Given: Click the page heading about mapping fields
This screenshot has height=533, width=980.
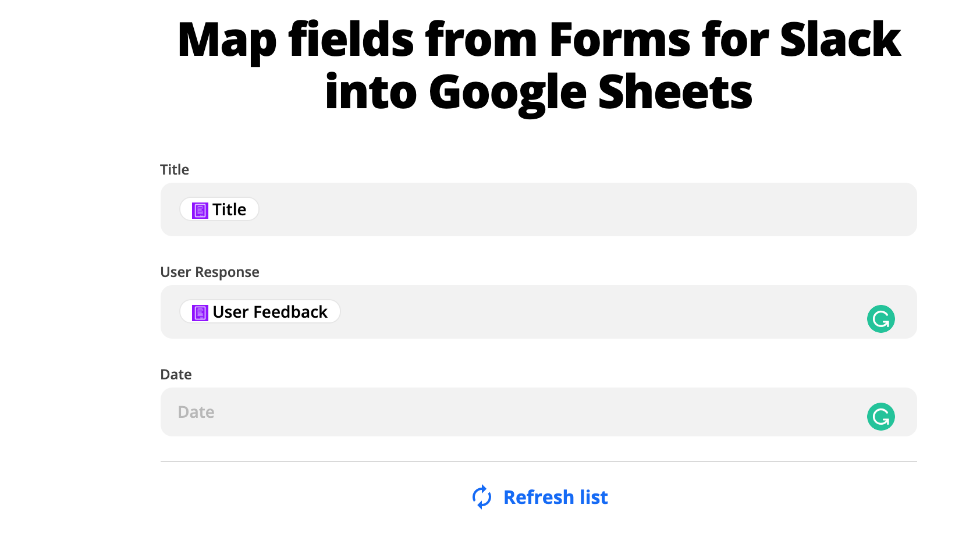Looking at the screenshot, I should (x=538, y=64).
